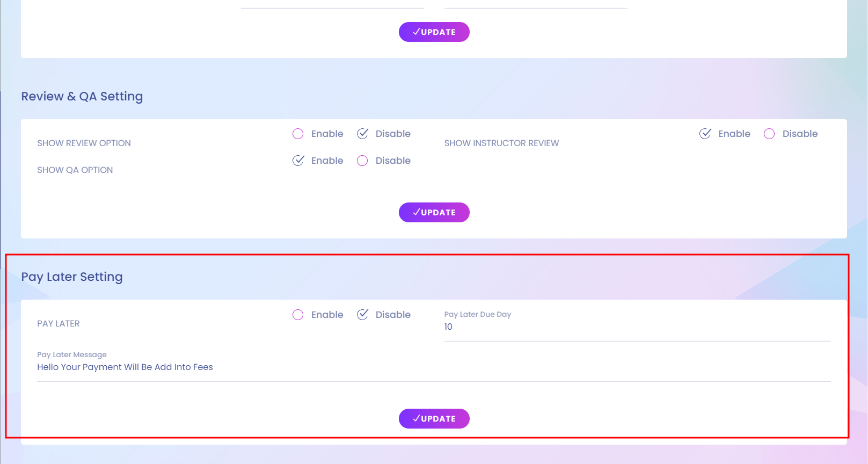Viewport: 868px width, 464px height.
Task: Disable the Pay Later option
Action: click(363, 315)
